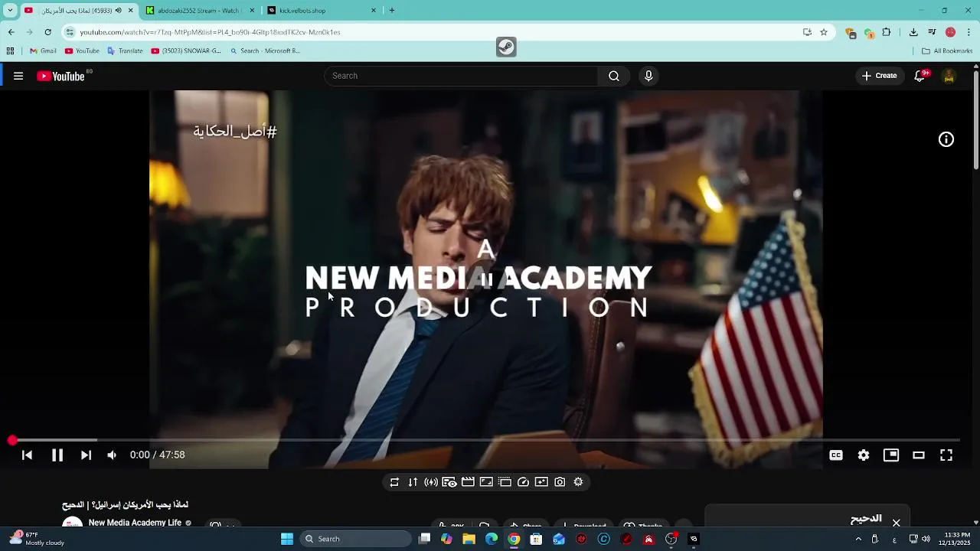980x551 pixels.
Task: Open Microsoft Edge from taskbar
Action: point(492,539)
